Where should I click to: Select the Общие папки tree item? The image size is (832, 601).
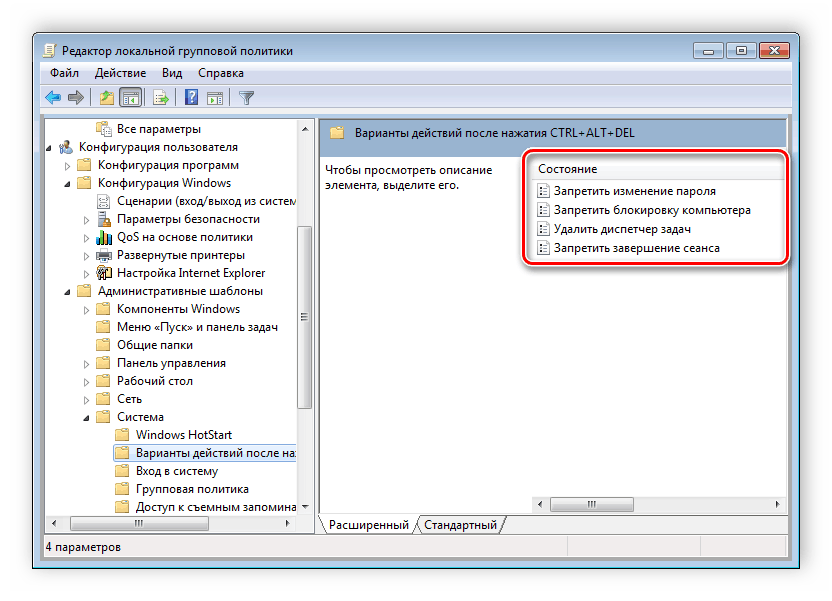point(155,345)
